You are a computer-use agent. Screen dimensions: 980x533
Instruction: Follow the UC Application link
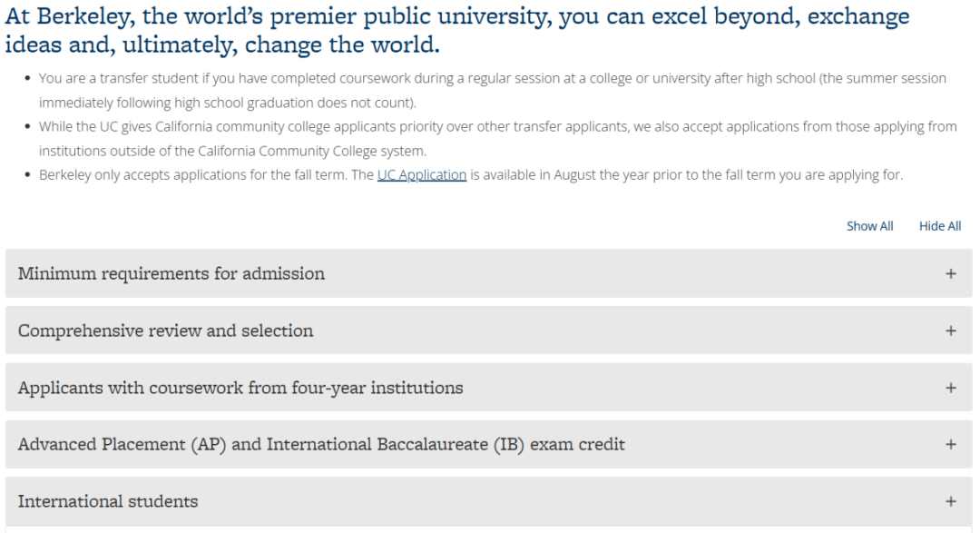pyautogui.click(x=421, y=175)
